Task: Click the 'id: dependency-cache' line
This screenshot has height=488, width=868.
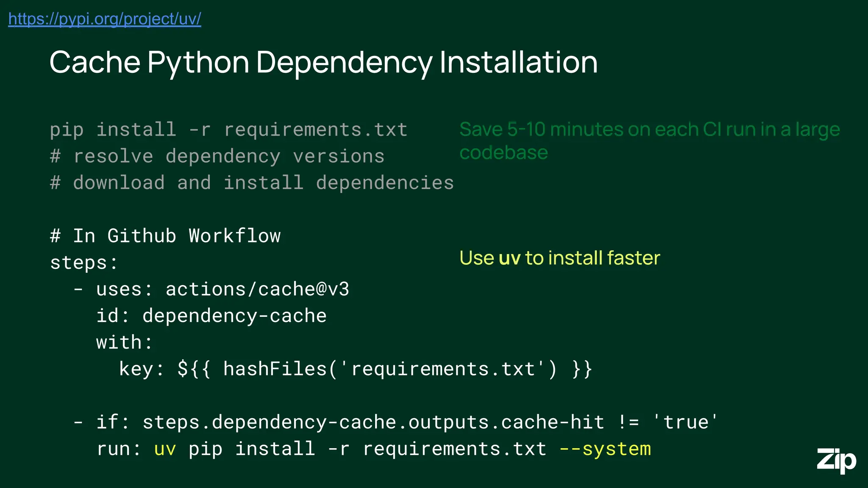Action: click(x=211, y=316)
